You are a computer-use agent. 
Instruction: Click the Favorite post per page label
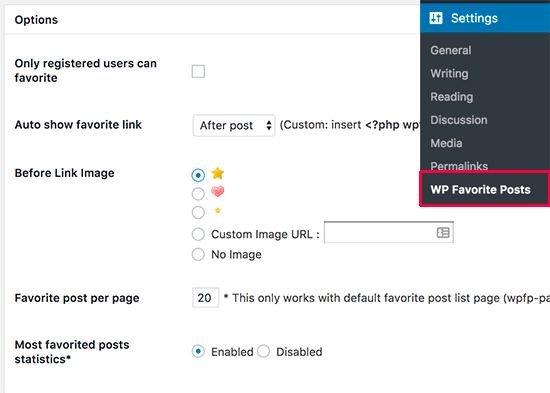[77, 298]
